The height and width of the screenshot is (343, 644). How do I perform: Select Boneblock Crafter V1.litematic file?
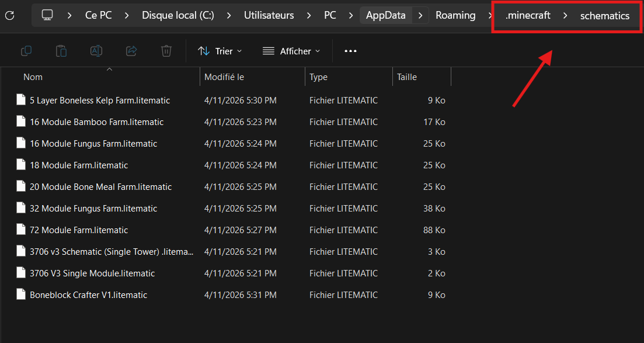[x=88, y=295]
